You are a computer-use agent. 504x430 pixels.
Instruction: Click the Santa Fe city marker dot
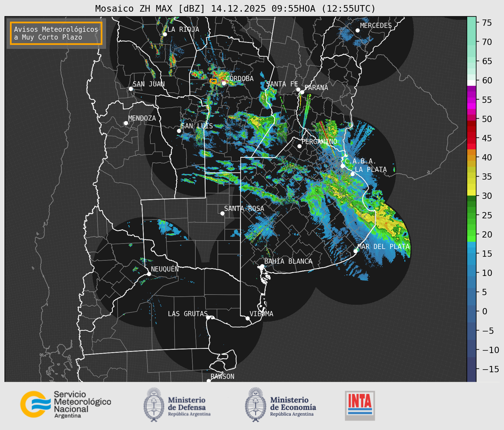pos(298,89)
